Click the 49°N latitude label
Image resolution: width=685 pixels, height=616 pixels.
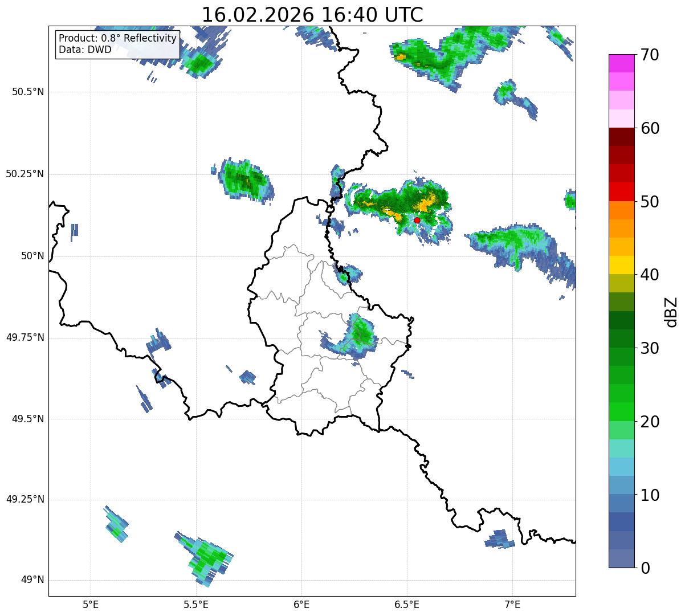tap(32, 580)
